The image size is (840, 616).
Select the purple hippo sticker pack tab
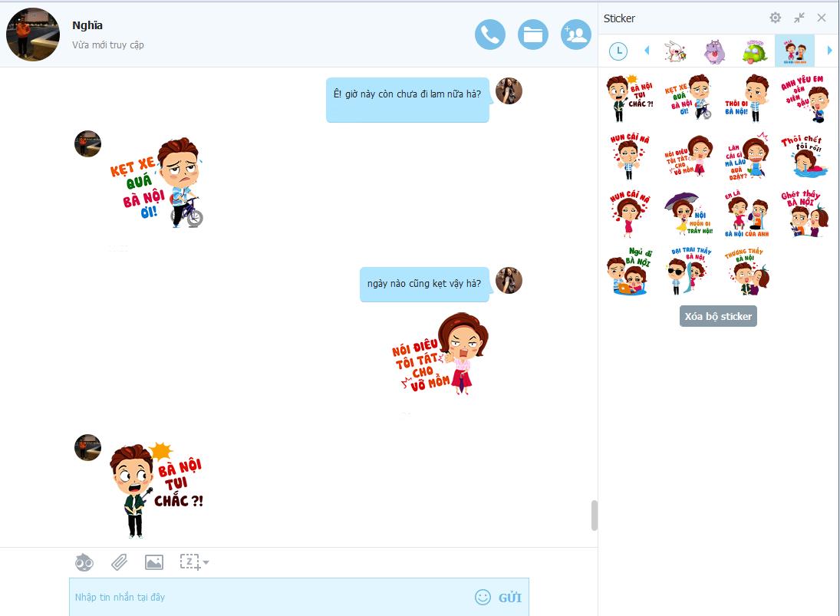tap(714, 51)
